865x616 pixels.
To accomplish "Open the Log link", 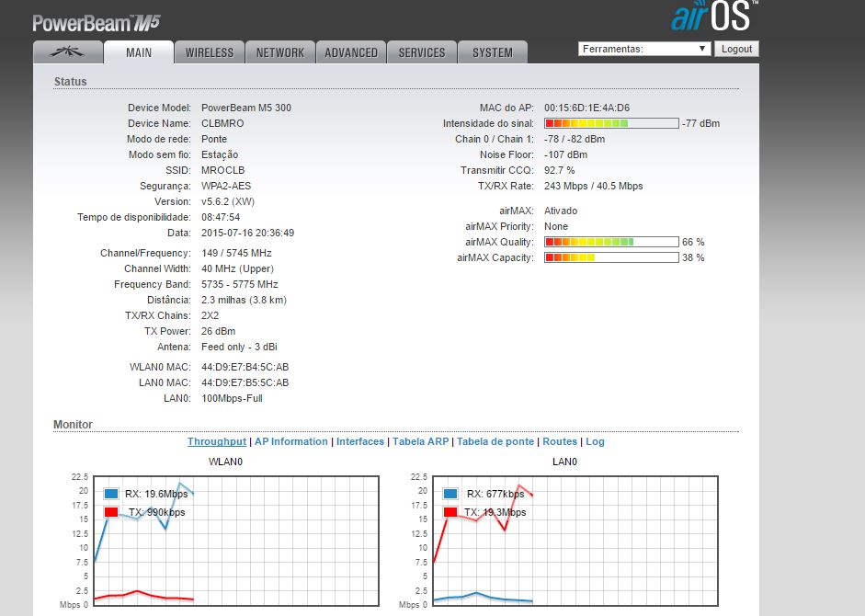I will pyautogui.click(x=596, y=441).
